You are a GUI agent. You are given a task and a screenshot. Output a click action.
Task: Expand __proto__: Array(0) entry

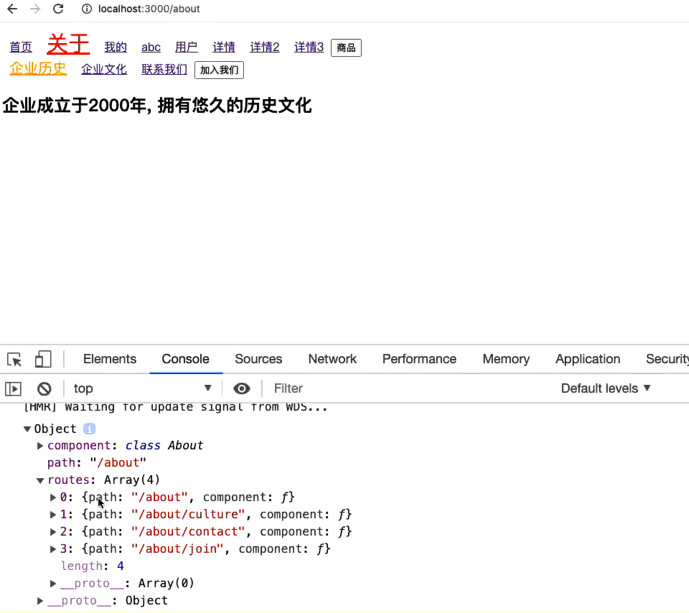tap(53, 584)
